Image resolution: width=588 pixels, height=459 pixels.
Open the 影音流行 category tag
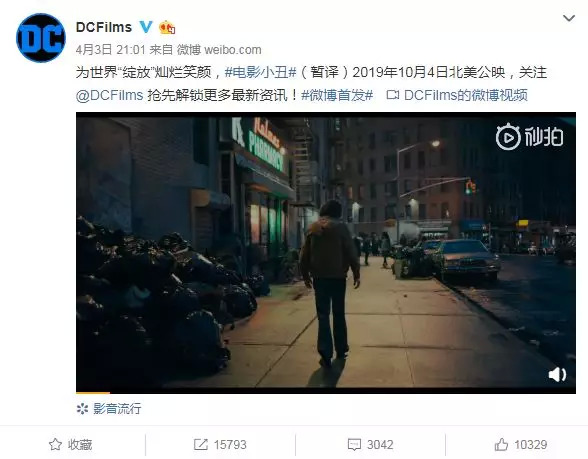[x=109, y=408]
